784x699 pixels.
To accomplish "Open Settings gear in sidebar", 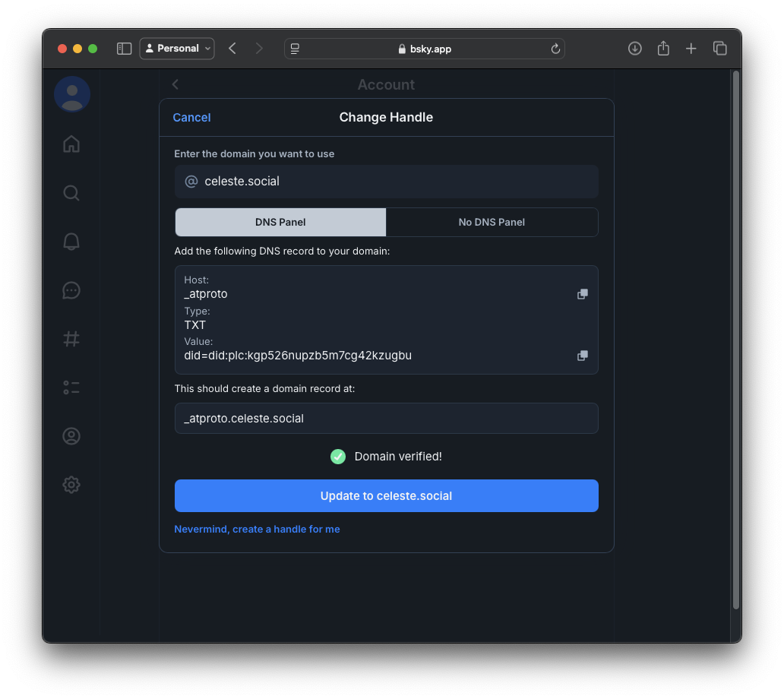I will [71, 485].
